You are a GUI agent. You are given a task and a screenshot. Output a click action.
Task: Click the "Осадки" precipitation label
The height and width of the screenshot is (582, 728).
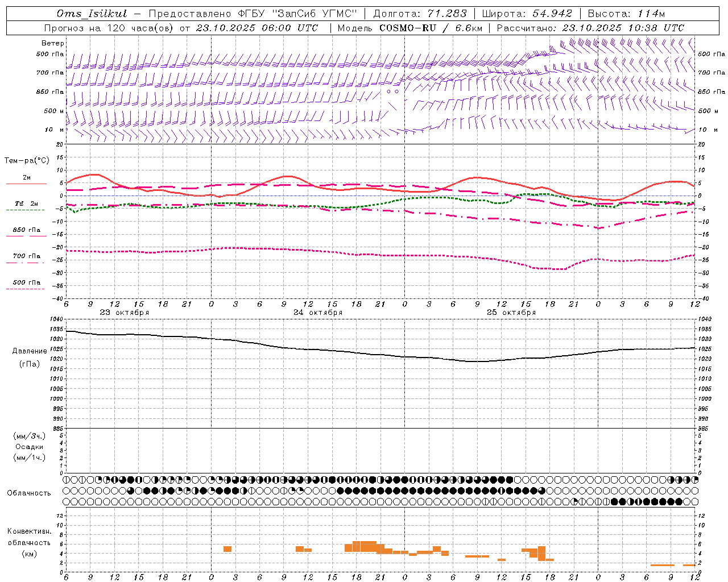pyautogui.click(x=30, y=447)
